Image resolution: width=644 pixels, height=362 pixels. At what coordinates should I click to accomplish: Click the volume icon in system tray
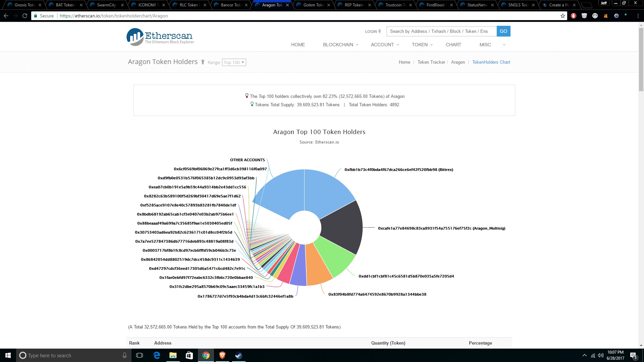point(601,355)
